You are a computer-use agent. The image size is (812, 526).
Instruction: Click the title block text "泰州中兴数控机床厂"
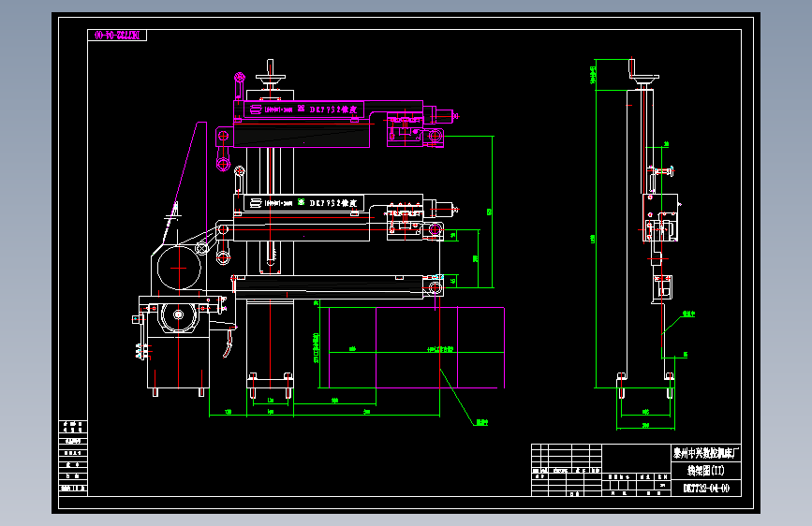coord(706,454)
